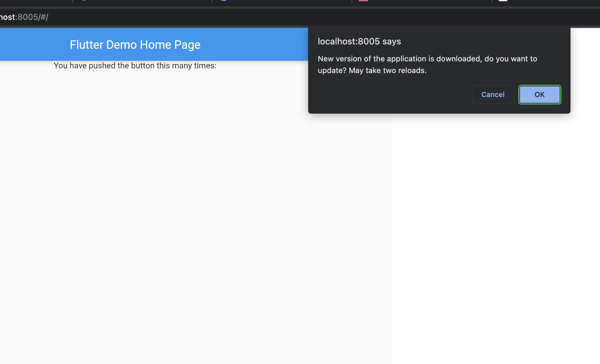Image resolution: width=600 pixels, height=364 pixels.
Task: Click the gray favicon on the second tab
Action: pos(84,1)
